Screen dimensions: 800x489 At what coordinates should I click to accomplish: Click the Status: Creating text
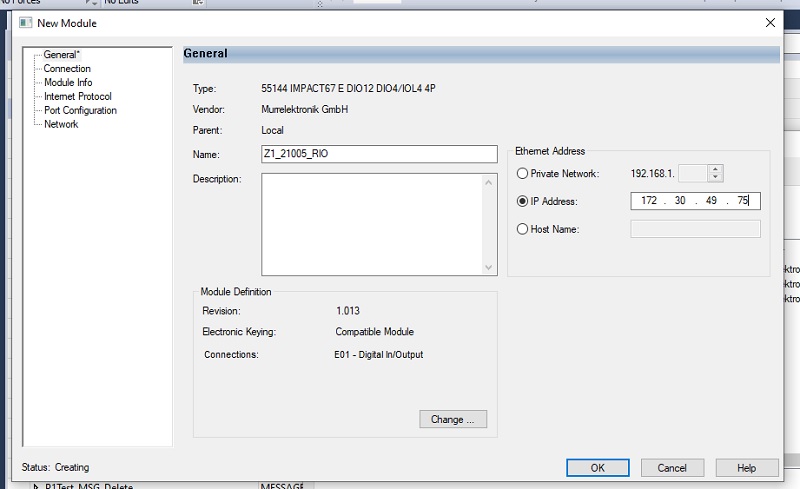pos(55,467)
